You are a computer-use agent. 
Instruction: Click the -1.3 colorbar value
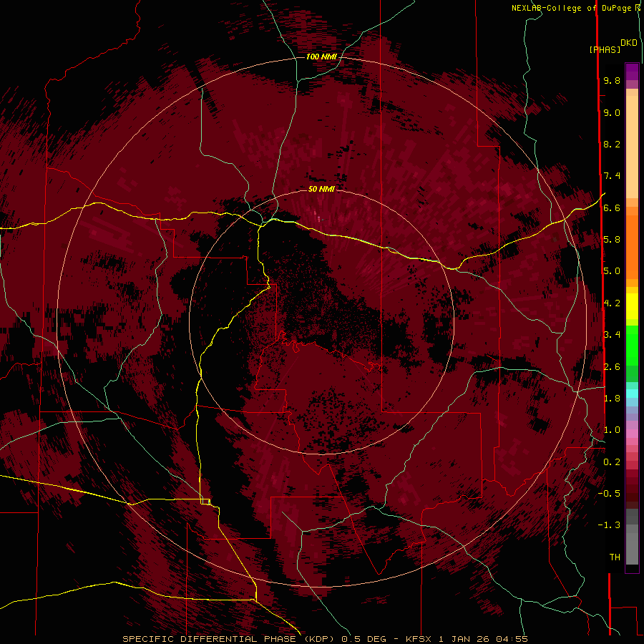pos(609,525)
